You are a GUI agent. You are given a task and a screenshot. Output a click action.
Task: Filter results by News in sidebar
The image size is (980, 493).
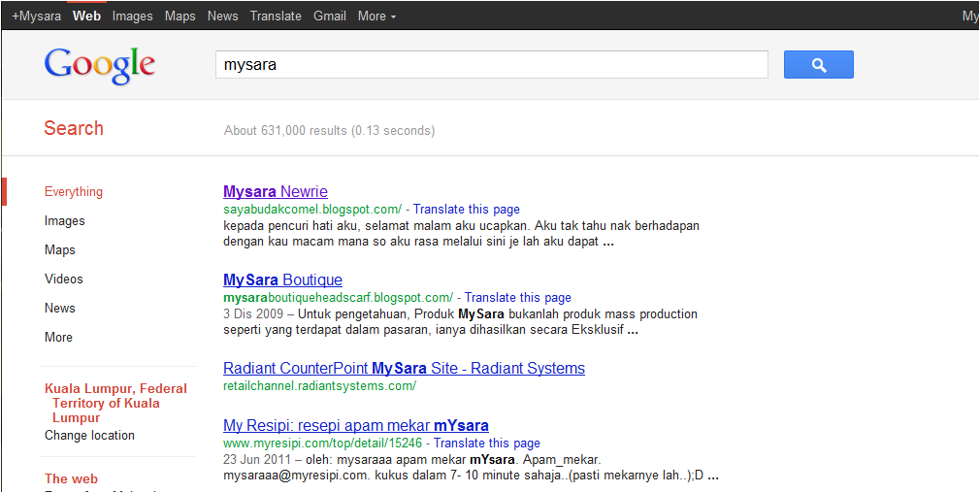click(x=60, y=308)
